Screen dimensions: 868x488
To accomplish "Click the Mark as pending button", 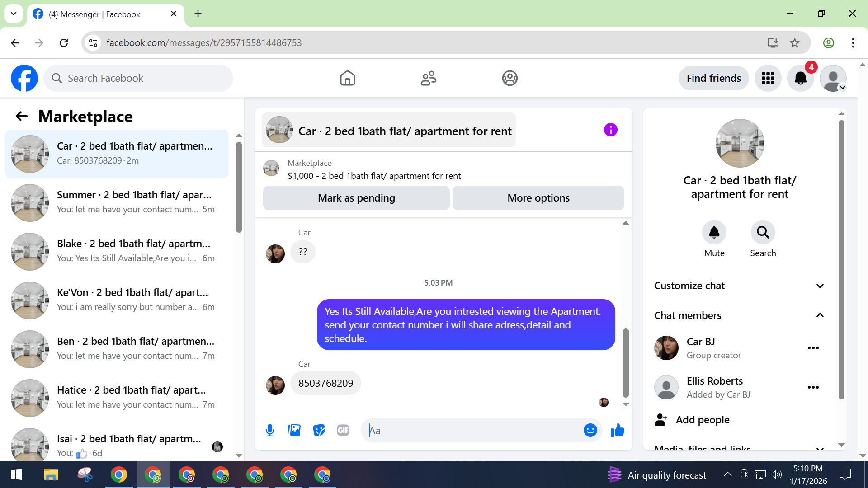I will tap(356, 198).
